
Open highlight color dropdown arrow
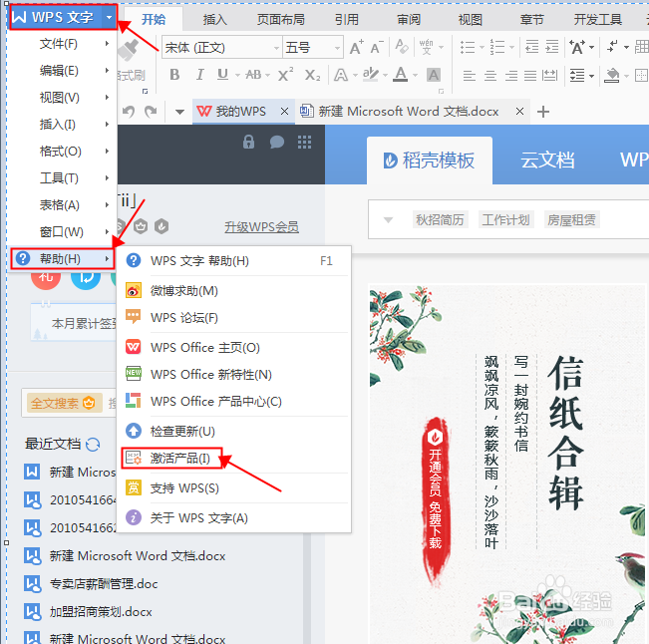(x=385, y=76)
